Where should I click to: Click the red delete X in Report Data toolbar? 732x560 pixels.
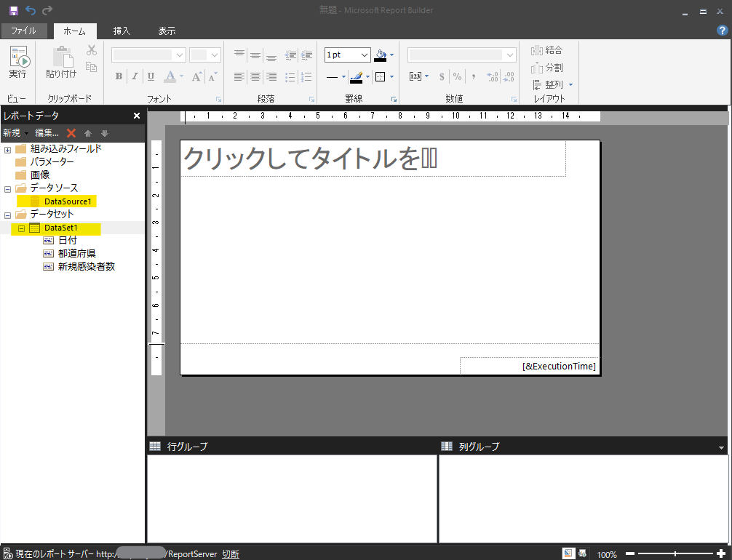(71, 133)
